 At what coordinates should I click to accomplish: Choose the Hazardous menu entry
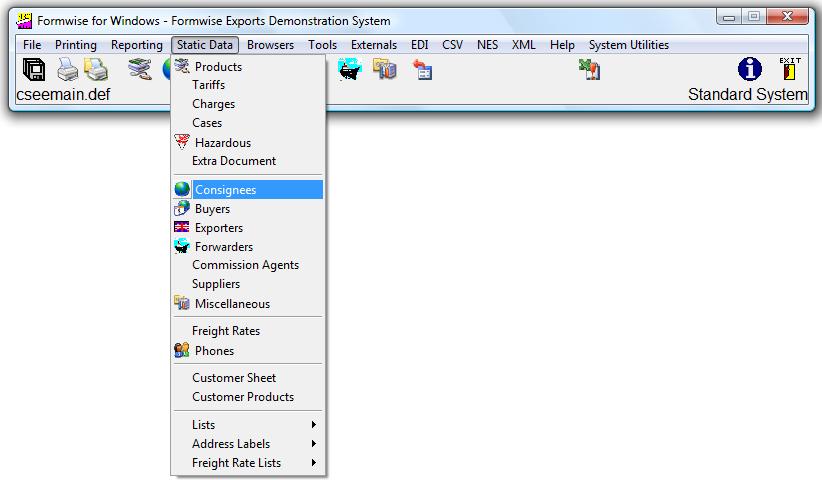223,143
